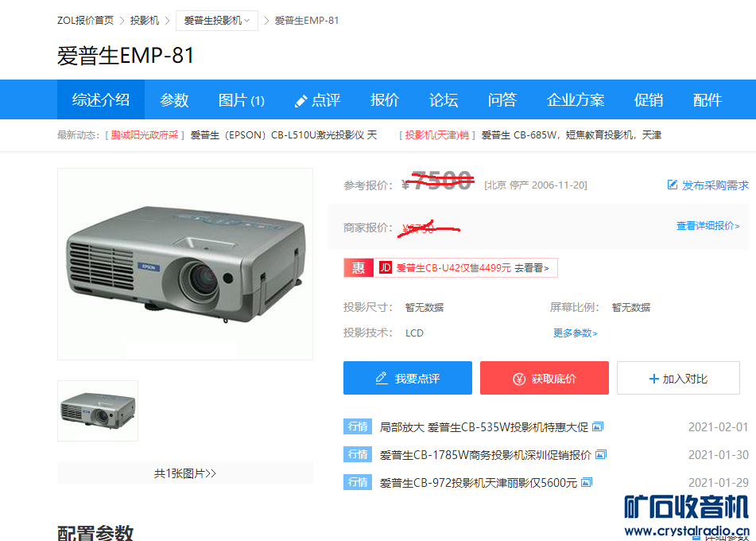
Task: Click the 惠 promotion badge
Action: pos(359,268)
